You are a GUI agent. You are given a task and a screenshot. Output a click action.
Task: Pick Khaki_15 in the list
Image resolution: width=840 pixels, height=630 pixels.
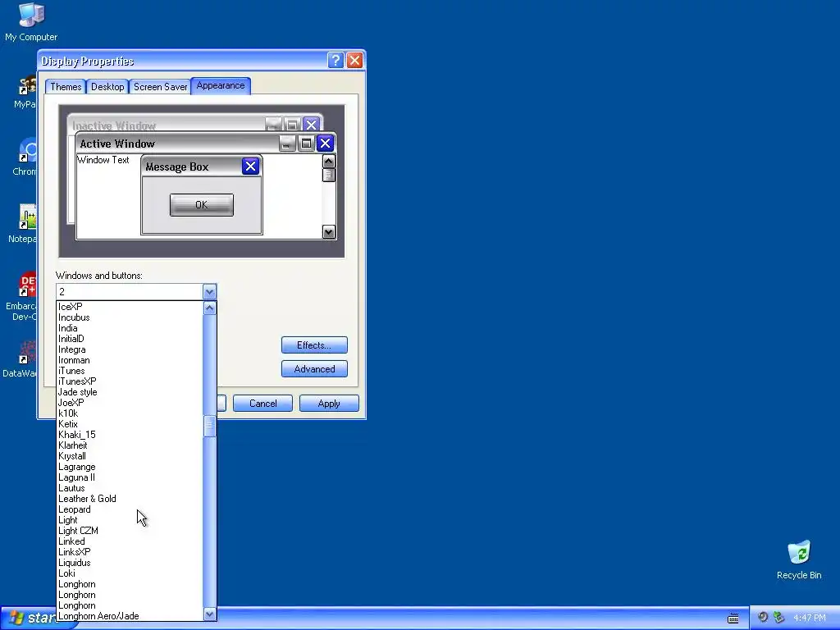point(130,435)
